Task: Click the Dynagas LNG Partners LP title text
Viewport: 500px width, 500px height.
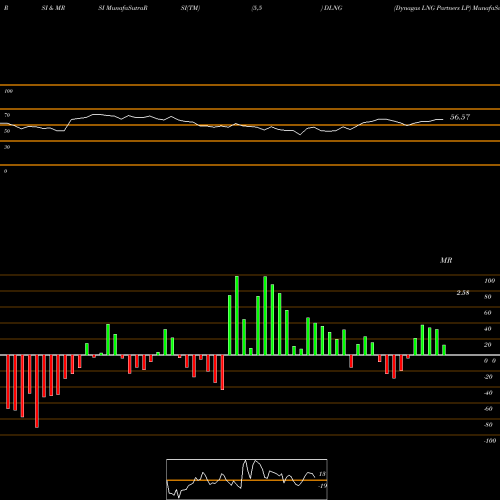Action: click(x=432, y=8)
